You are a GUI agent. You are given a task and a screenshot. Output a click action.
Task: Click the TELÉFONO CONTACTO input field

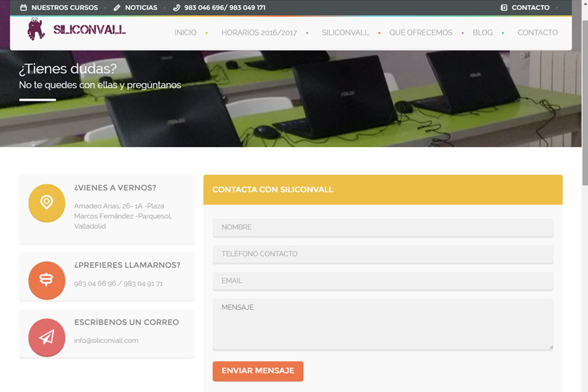tap(382, 253)
